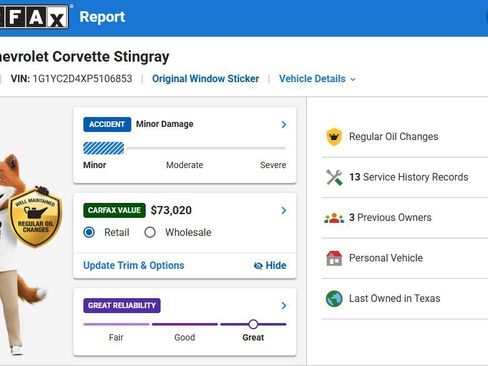Click '13 Service History Records' text
The height and width of the screenshot is (366, 488).
(x=409, y=177)
